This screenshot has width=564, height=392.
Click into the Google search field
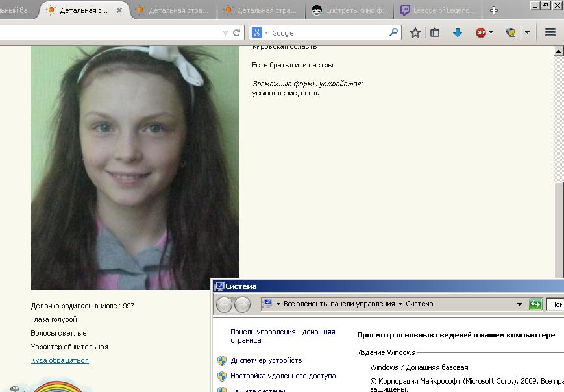click(x=329, y=32)
